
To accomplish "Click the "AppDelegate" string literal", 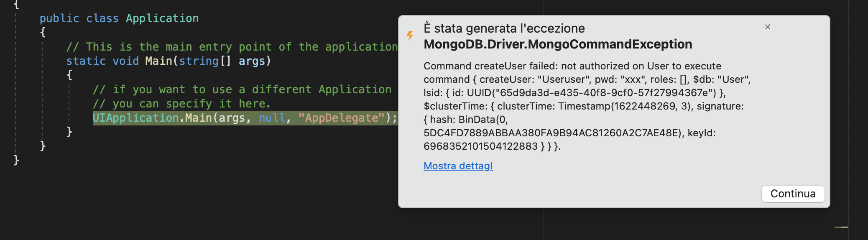I will 341,118.
